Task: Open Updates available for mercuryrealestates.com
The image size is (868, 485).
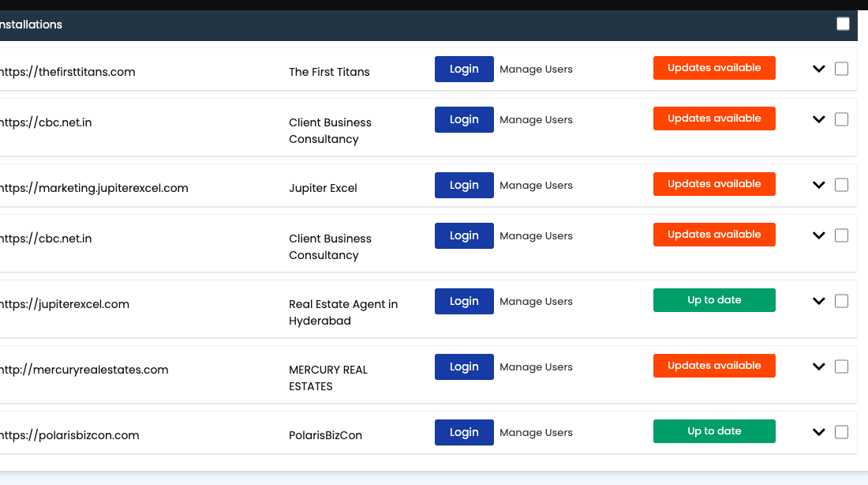Action: [714, 366]
